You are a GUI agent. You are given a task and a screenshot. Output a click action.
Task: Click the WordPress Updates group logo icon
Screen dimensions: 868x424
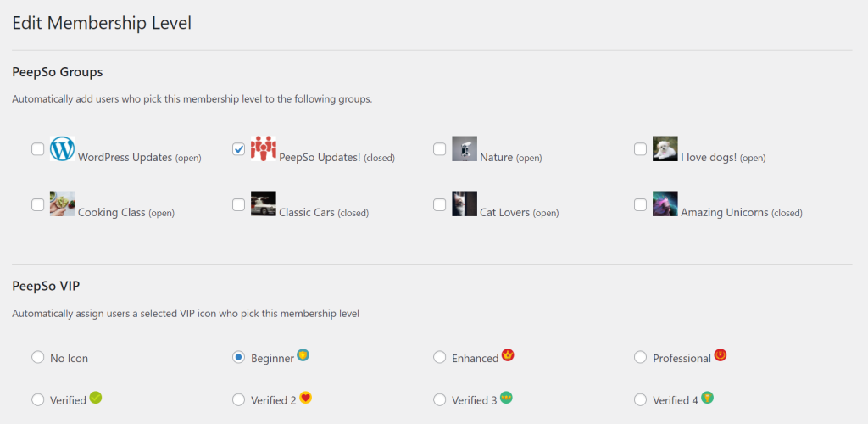pos(62,149)
